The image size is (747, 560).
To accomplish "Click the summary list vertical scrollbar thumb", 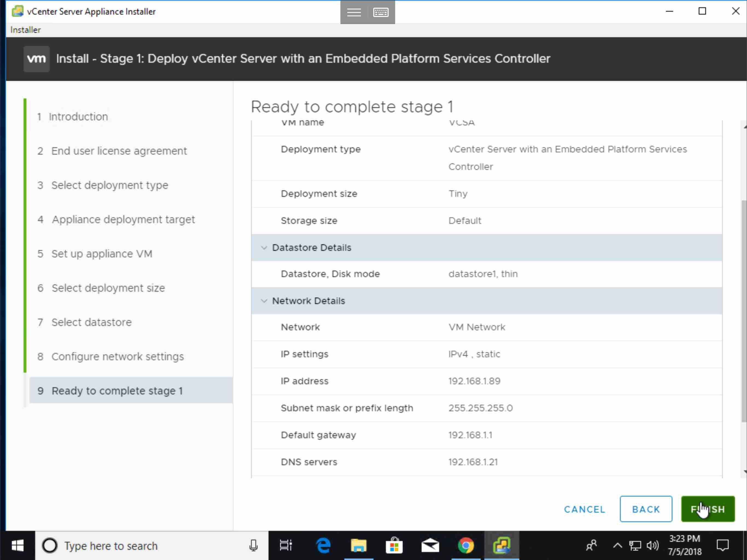I will 744,311.
